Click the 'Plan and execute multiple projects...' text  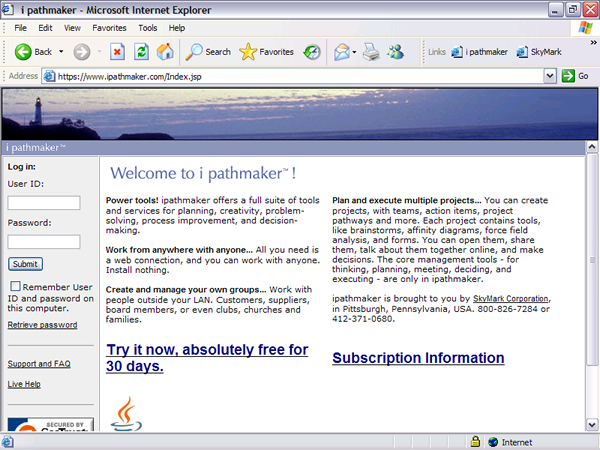[407, 201]
